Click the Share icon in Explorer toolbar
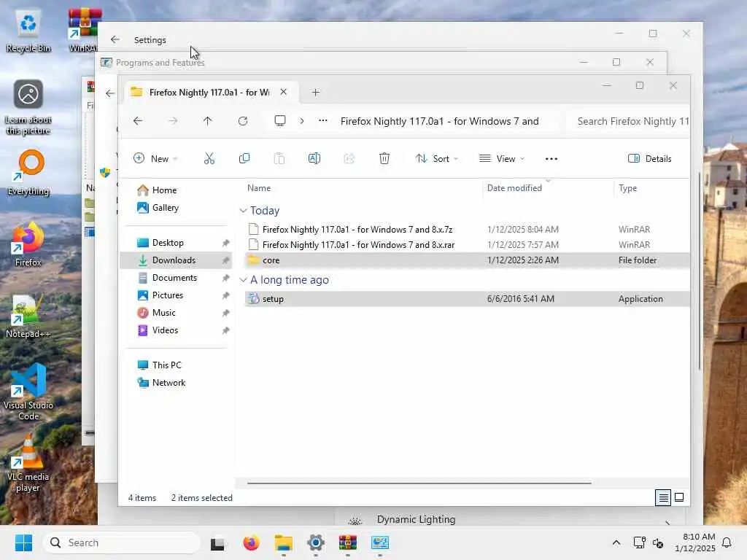The height and width of the screenshot is (560, 747). (x=349, y=158)
